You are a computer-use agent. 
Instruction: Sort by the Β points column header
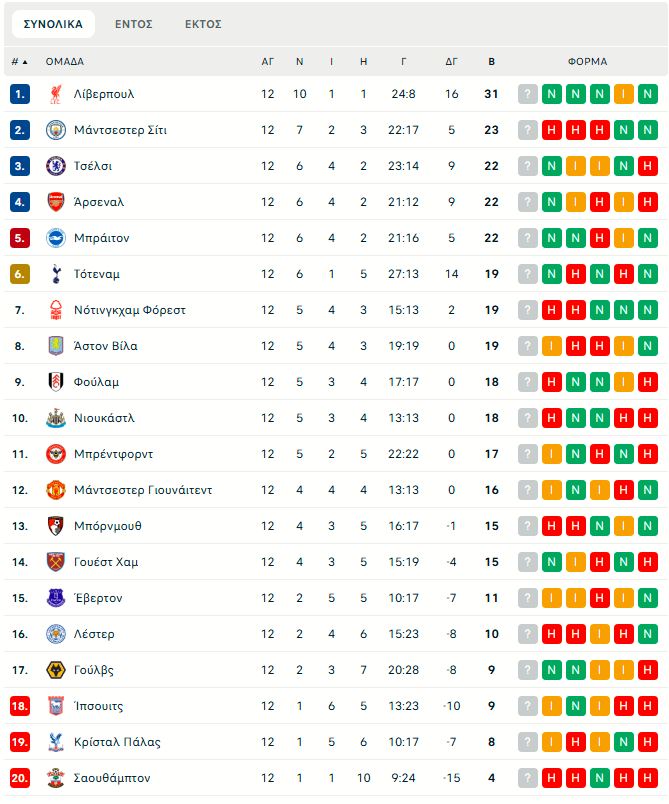tap(491, 61)
